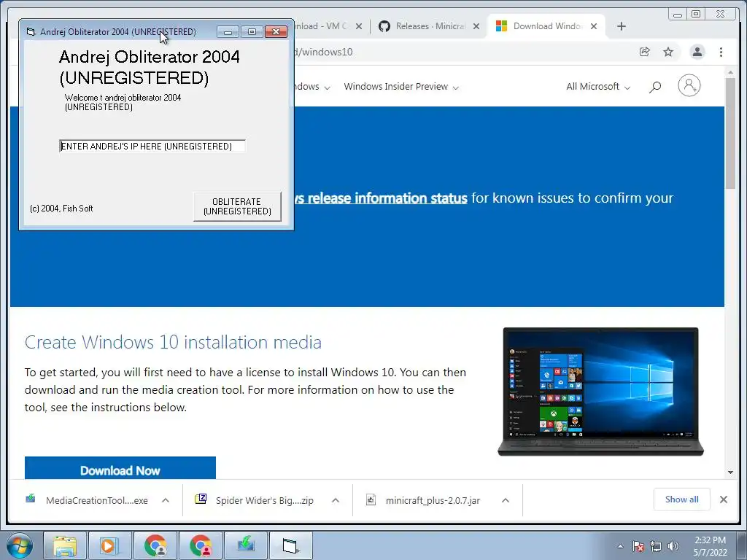This screenshot has height=560, width=747.
Task: Open Action Center flag tray icon
Action: 638,546
